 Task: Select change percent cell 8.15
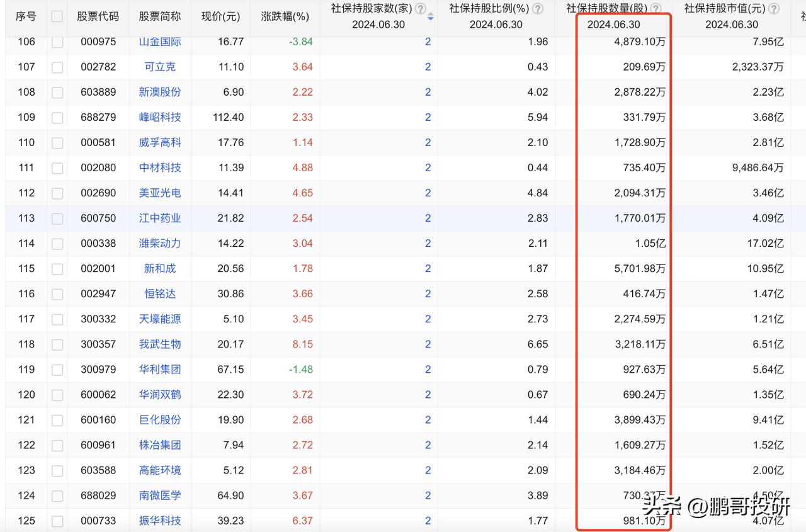click(x=302, y=344)
